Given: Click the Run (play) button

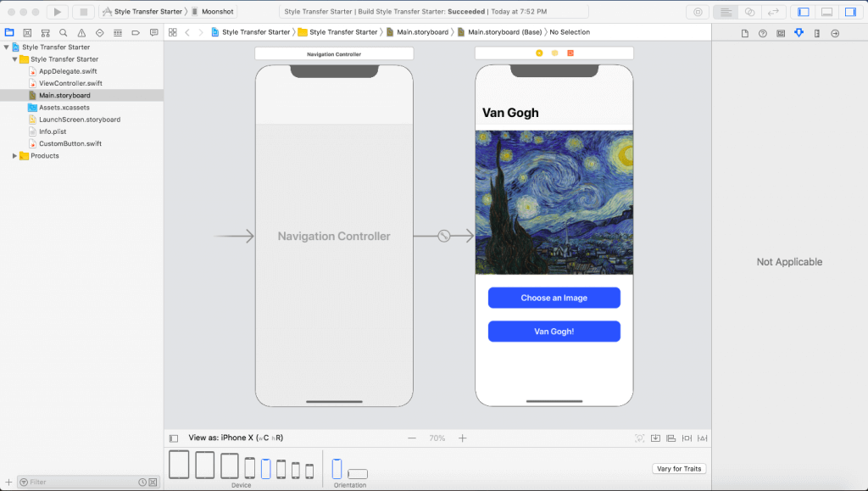Looking at the screenshot, I should pyautogui.click(x=57, y=12).
